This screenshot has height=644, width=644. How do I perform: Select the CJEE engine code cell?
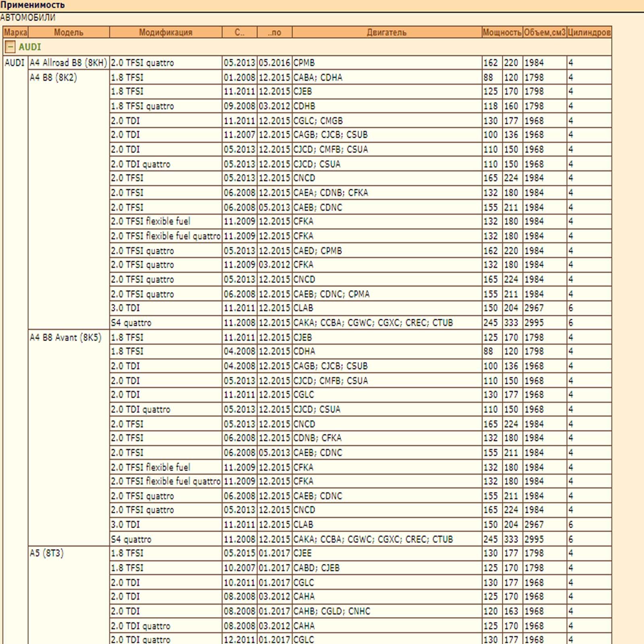click(x=303, y=553)
